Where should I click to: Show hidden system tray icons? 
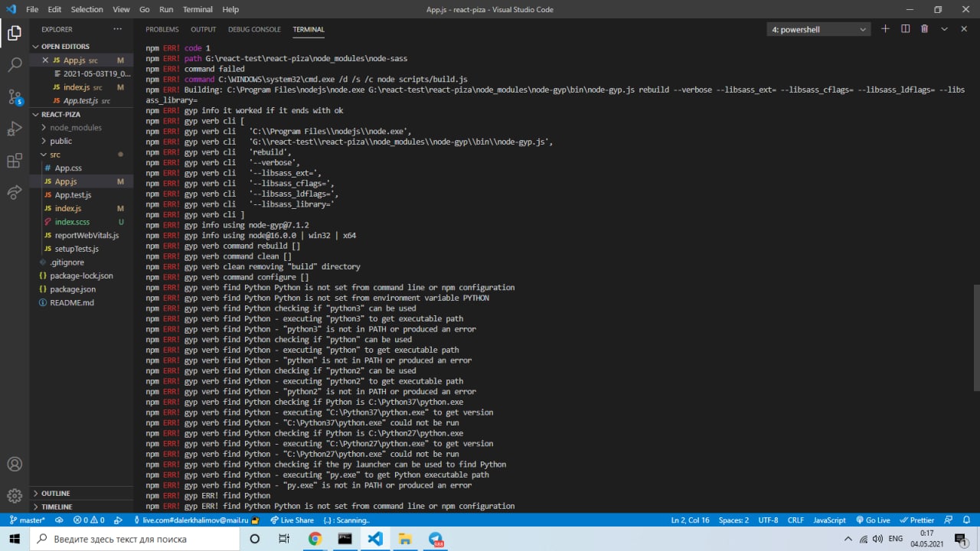[847, 539]
